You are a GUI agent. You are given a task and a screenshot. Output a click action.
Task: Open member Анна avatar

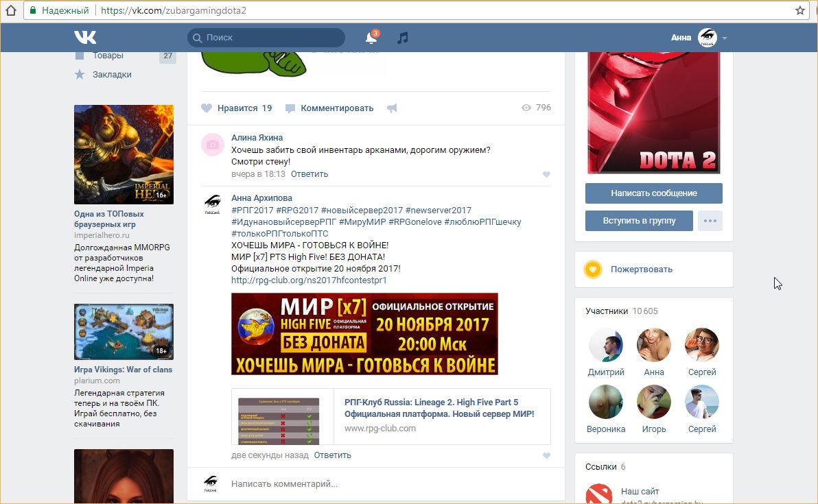click(654, 345)
